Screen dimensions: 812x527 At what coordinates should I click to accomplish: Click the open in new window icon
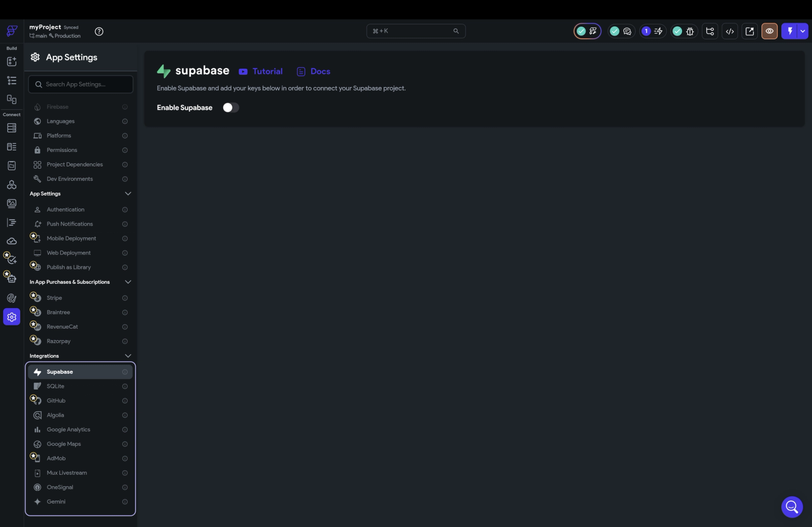[750, 31]
